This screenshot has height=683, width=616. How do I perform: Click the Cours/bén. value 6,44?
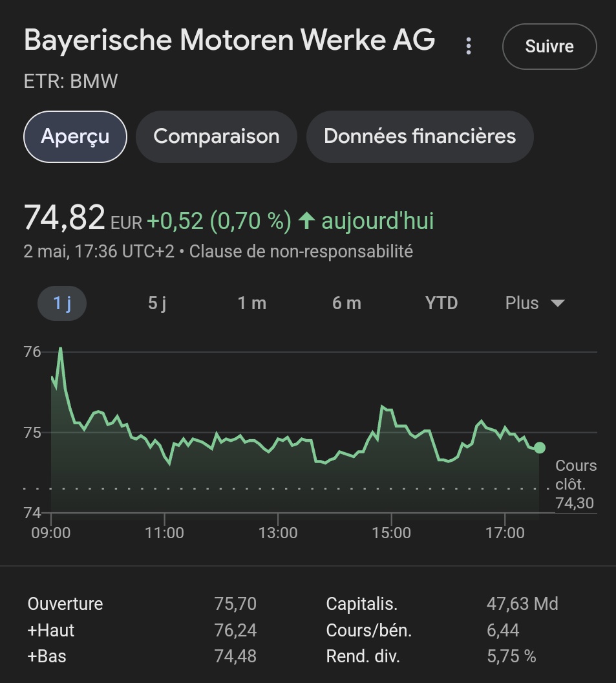(503, 631)
